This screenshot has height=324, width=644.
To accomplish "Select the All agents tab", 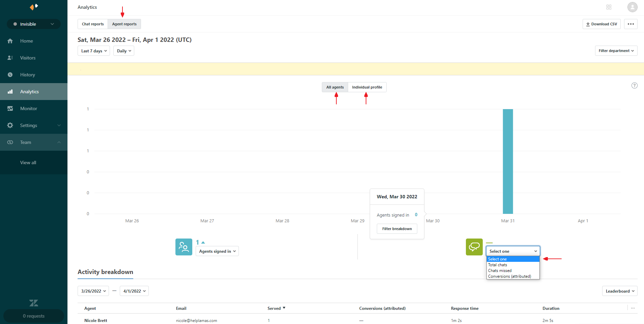I will pos(335,87).
